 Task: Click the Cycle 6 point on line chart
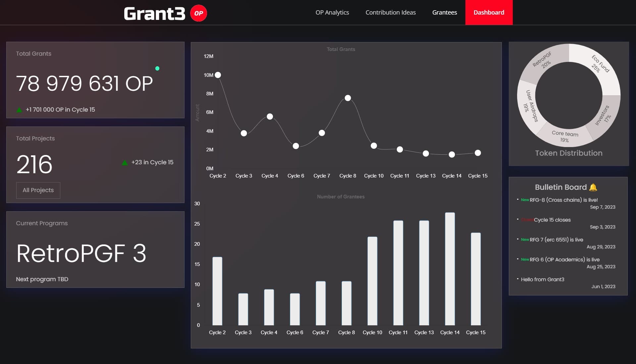click(296, 146)
